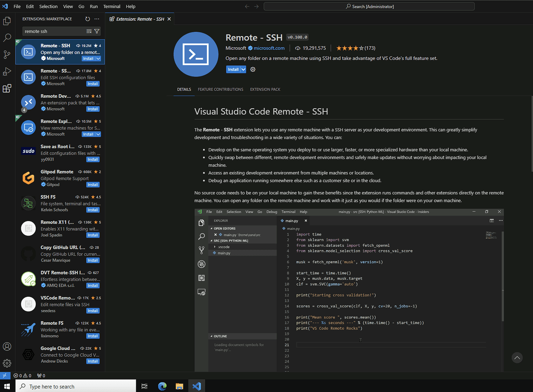Switch to Extension Pack tab
This screenshot has height=392, width=533.
[x=265, y=89]
